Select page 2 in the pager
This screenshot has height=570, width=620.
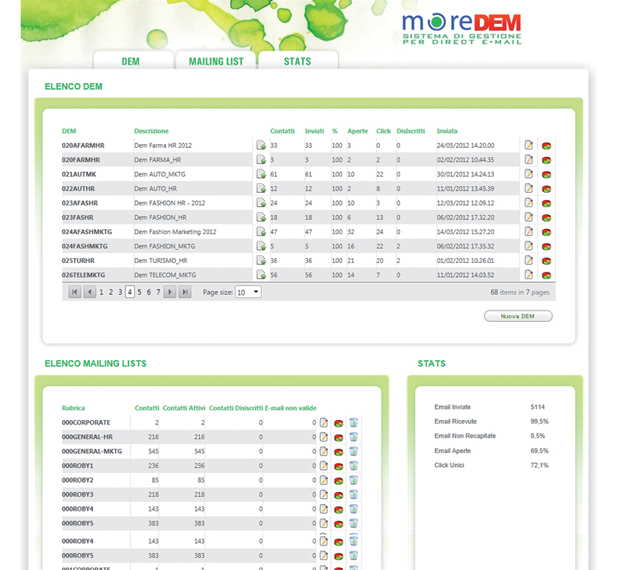click(x=111, y=292)
